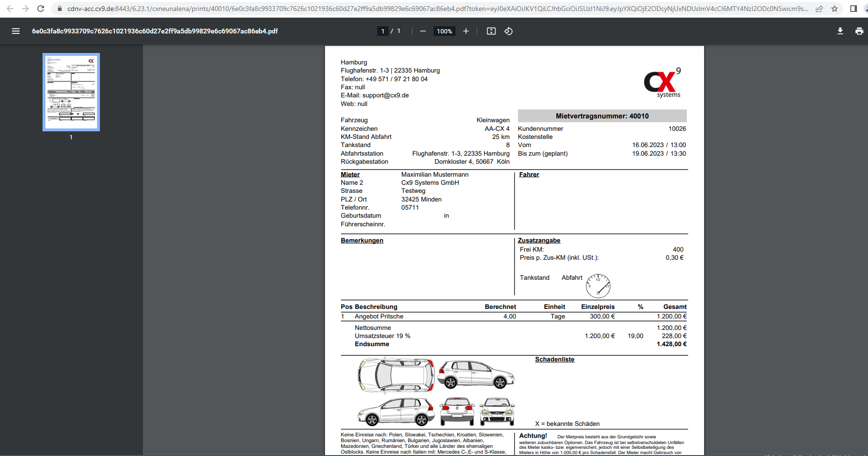Click the zoom out minus button
This screenshot has height=456, width=868.
(x=423, y=31)
